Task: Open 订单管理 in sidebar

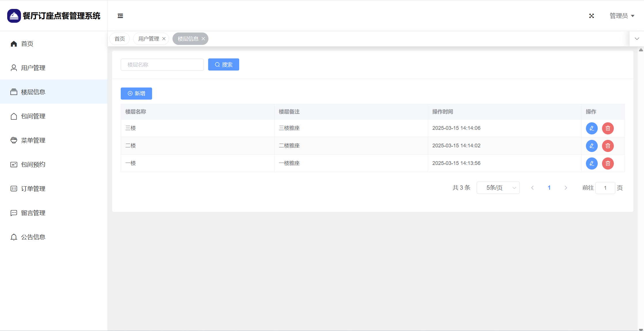Action: tap(33, 189)
